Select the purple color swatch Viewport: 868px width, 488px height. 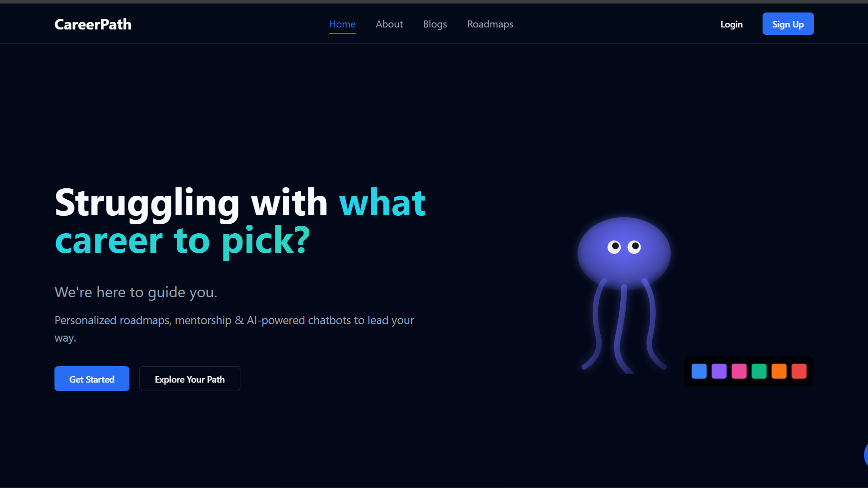(x=719, y=371)
